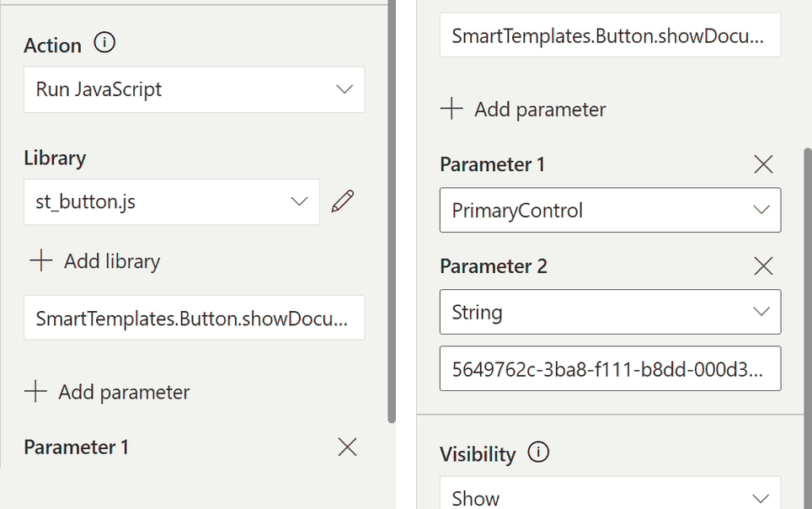Click the function name field in left panel
This screenshot has height=509, width=812.
195,318
